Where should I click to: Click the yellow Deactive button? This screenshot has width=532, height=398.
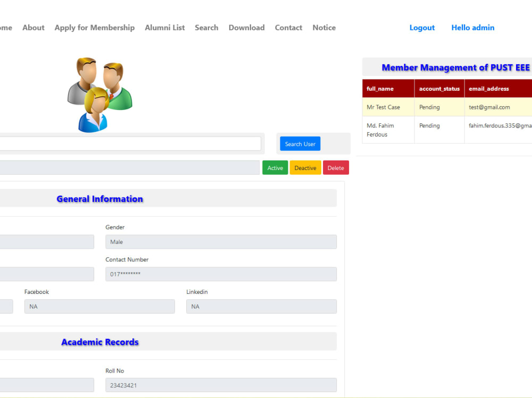(305, 168)
